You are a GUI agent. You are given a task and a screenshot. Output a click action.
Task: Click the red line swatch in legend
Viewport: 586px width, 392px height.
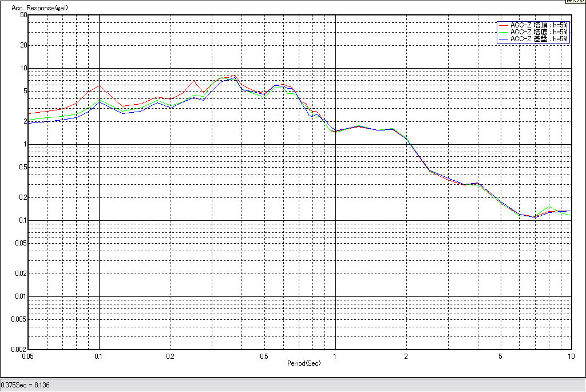[x=504, y=25]
